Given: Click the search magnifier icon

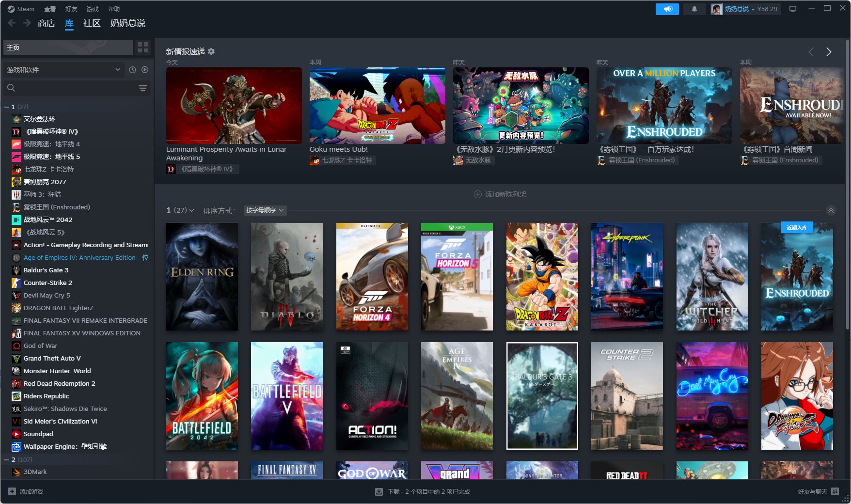Looking at the screenshot, I should coord(11,88).
